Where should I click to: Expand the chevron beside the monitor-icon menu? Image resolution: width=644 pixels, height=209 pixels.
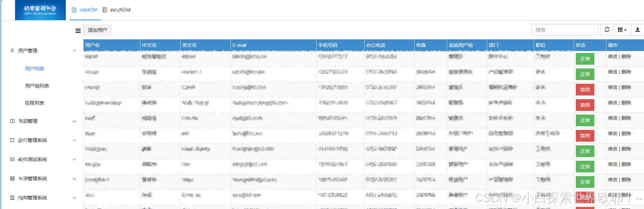(74, 140)
